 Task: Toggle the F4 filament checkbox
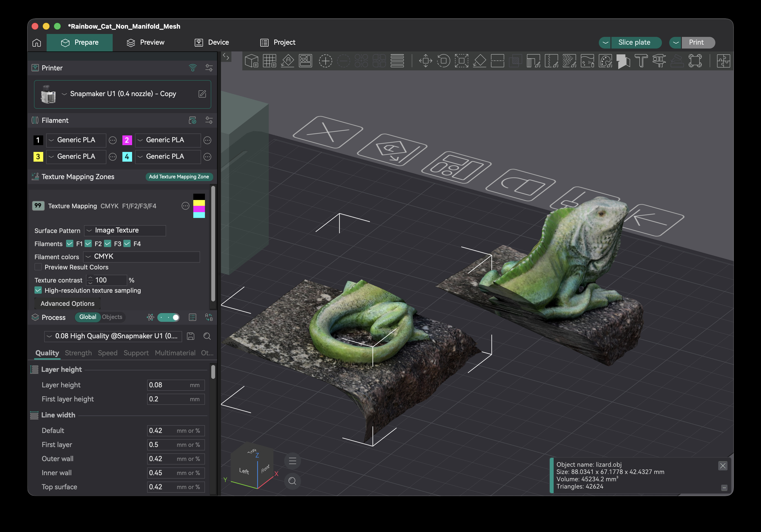pos(127,244)
